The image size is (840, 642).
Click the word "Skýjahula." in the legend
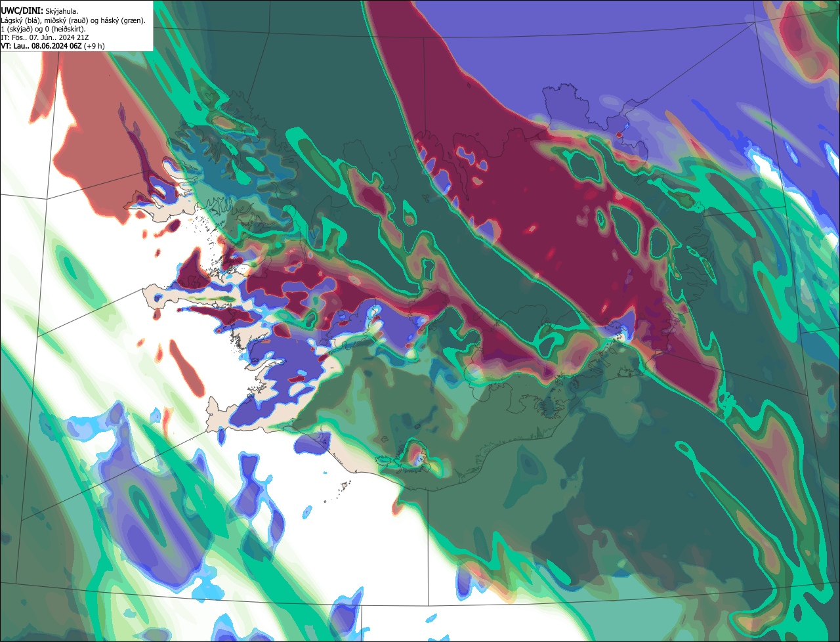62,11
